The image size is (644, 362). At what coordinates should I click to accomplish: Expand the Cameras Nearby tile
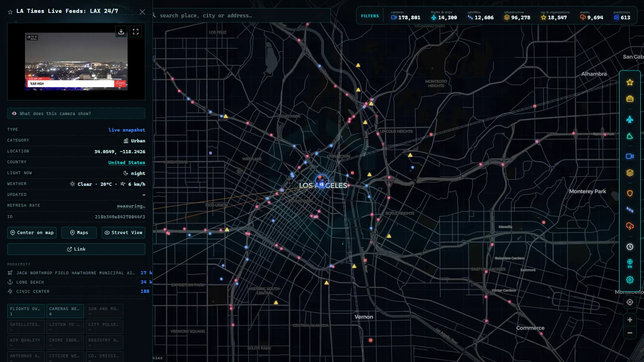(x=65, y=311)
